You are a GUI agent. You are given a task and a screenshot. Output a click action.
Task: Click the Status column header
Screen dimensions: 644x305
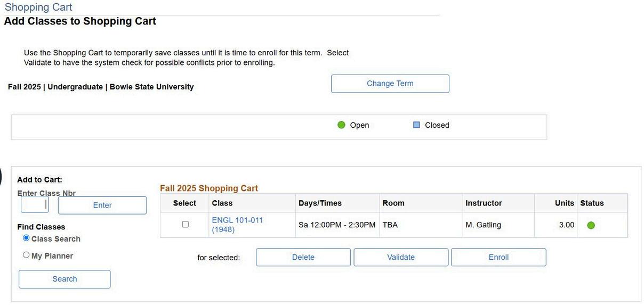point(592,203)
